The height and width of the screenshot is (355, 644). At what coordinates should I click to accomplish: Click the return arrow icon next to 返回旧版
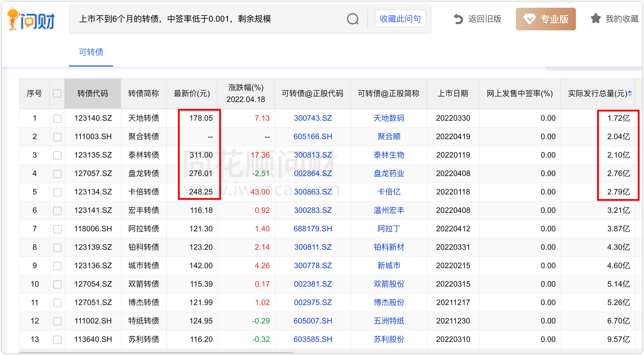coord(458,19)
